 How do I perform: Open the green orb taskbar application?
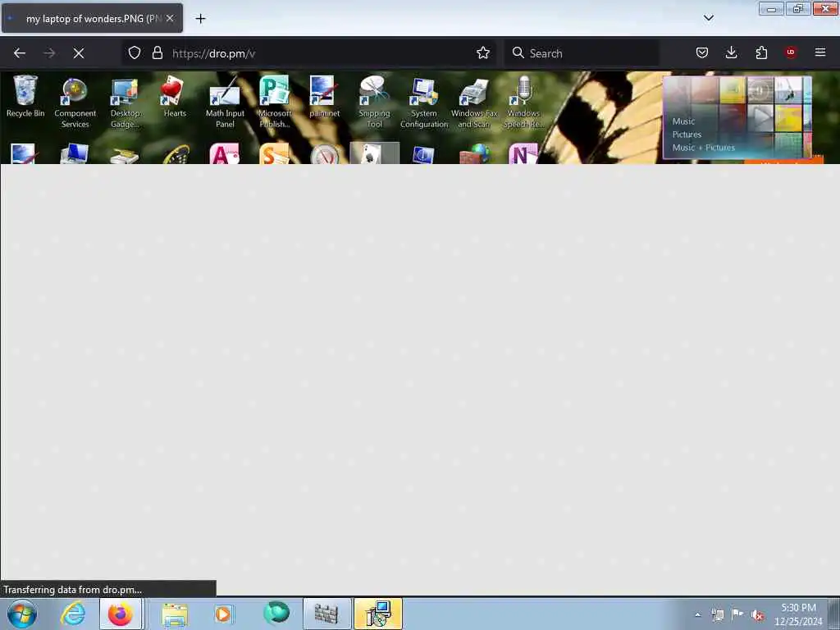point(276,613)
